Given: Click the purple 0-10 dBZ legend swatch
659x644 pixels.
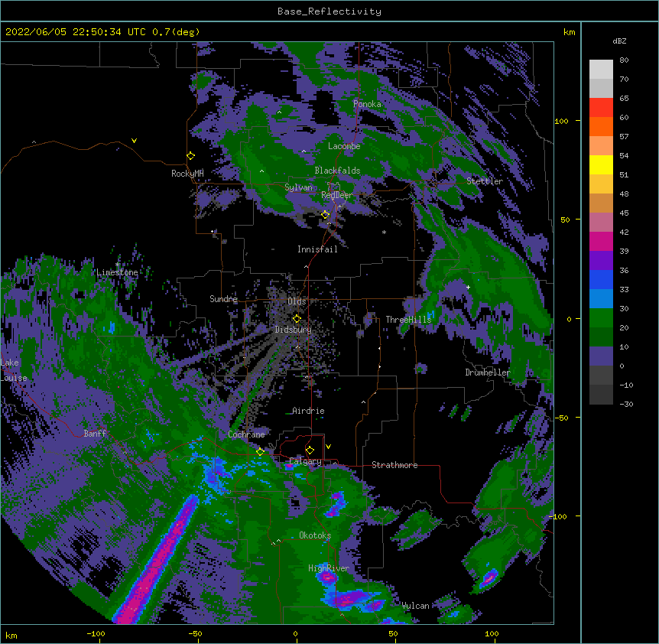Looking at the screenshot, I should point(601,356).
